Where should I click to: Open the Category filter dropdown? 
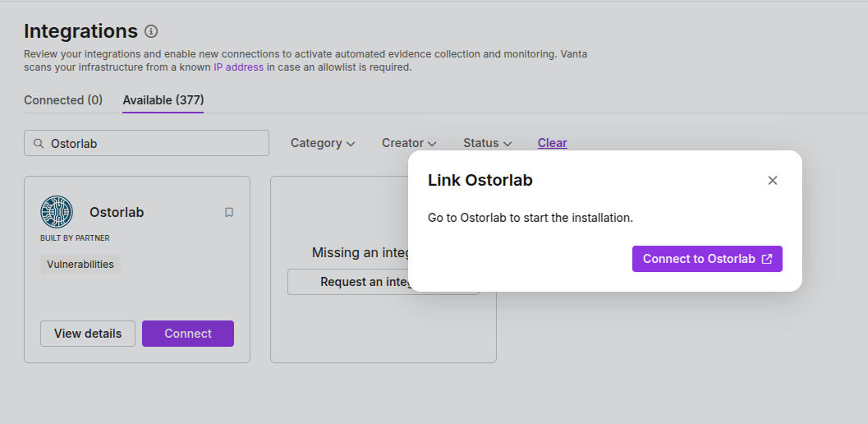tap(323, 143)
